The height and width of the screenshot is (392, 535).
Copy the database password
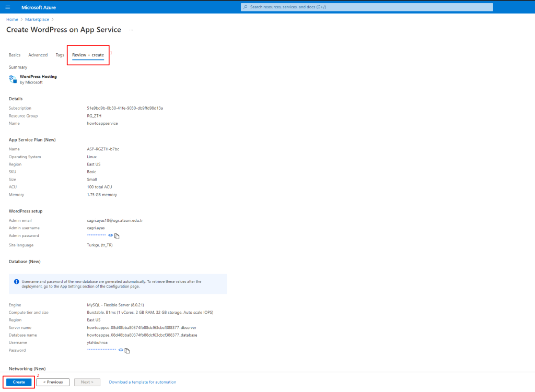(x=127, y=350)
